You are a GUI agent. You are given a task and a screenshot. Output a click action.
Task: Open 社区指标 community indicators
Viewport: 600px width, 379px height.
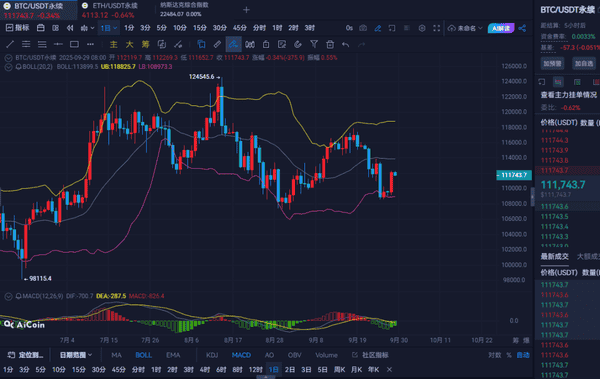click(x=370, y=355)
